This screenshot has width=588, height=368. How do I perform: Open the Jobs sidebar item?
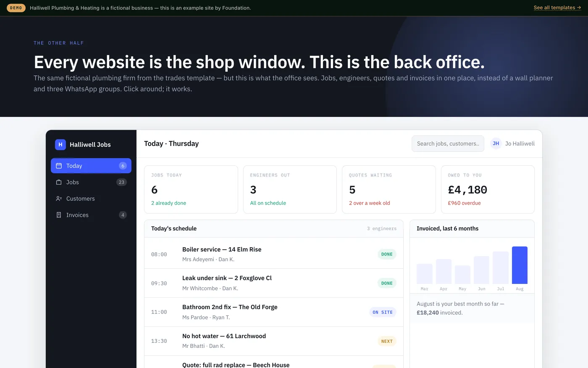click(x=91, y=182)
